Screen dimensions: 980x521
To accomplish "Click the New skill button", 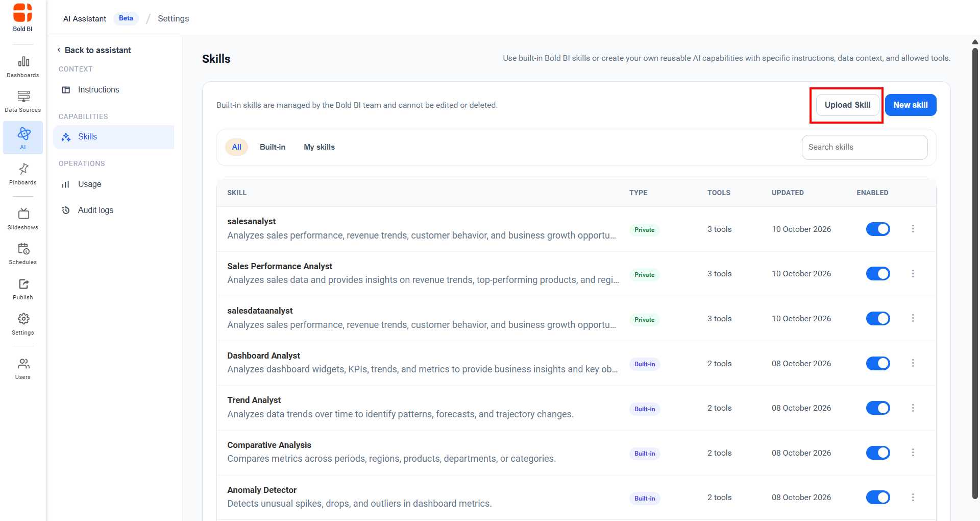I will (x=911, y=105).
